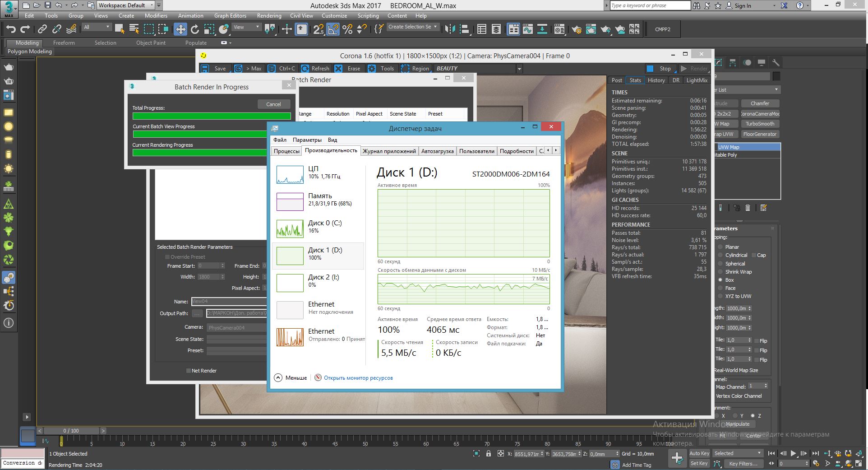Click the Redo arrow in main toolbar

pyautogui.click(x=25, y=29)
